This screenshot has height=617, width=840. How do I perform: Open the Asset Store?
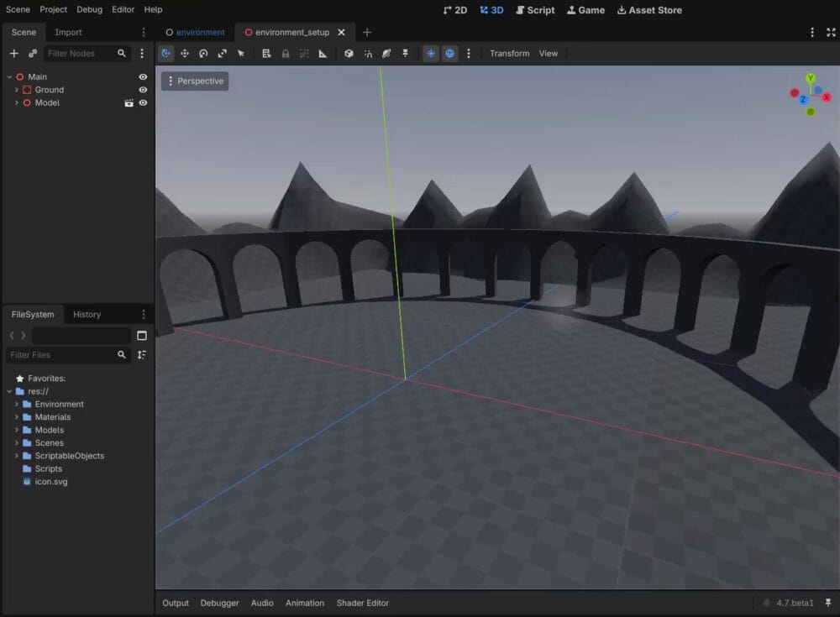point(649,10)
